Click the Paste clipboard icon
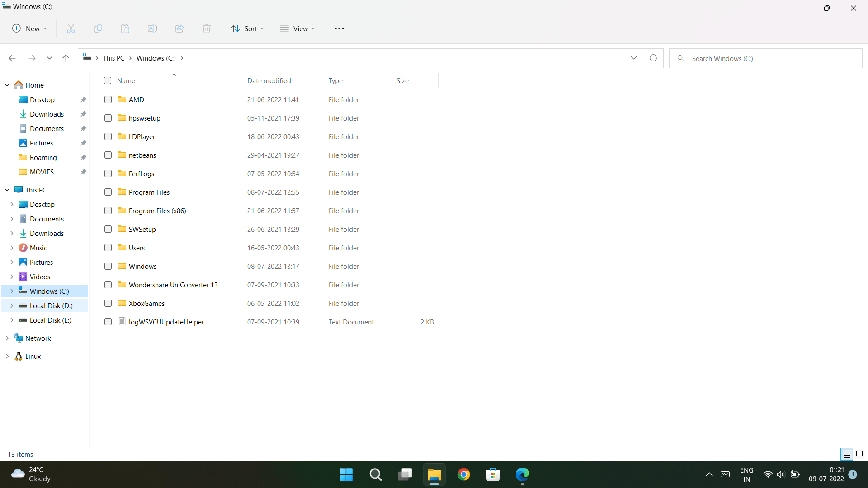This screenshot has height=488, width=868. (x=125, y=28)
